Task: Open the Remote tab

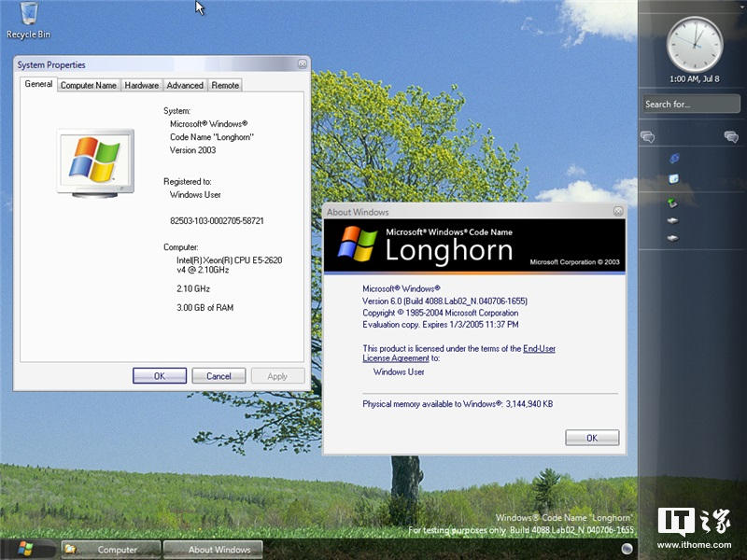Action: (225, 85)
